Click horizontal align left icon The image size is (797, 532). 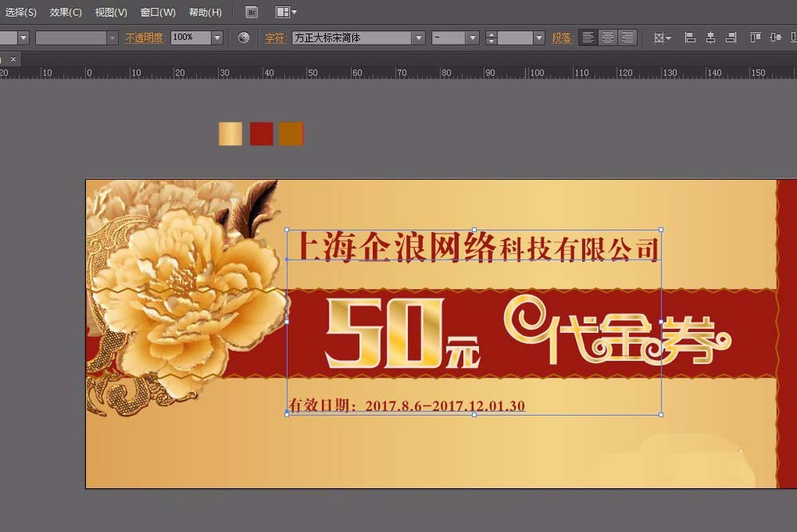pos(689,37)
